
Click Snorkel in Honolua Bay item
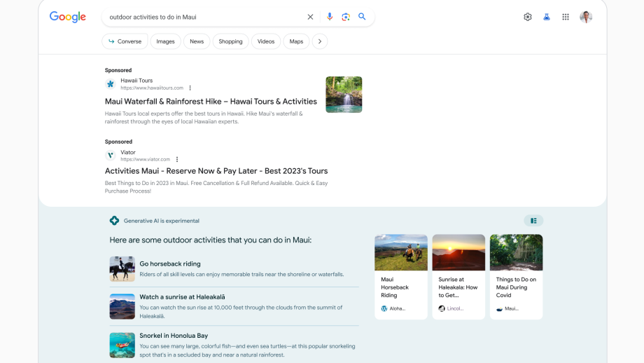click(174, 336)
